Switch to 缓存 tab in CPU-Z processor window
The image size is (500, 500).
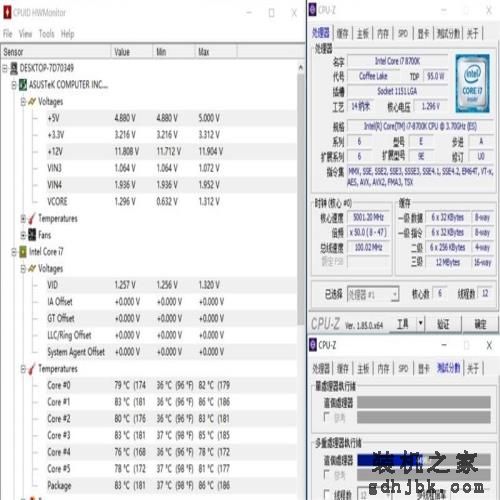(342, 33)
